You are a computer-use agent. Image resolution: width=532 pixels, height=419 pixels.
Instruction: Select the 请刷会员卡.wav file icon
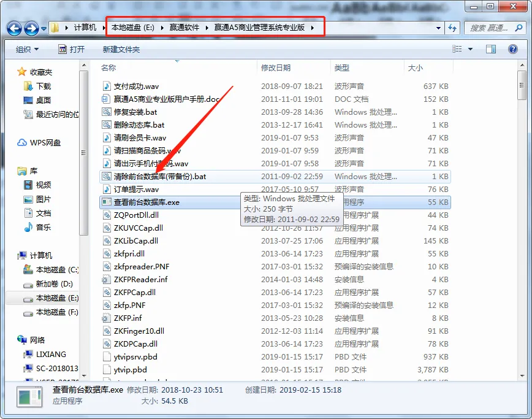(x=107, y=137)
